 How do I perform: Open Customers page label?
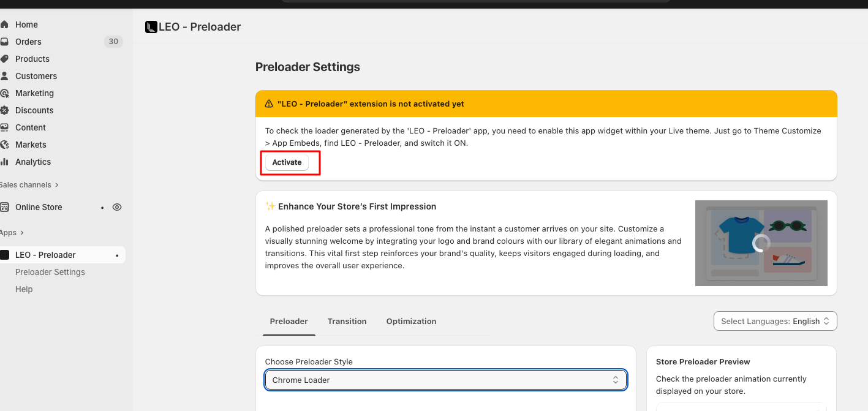(x=36, y=76)
